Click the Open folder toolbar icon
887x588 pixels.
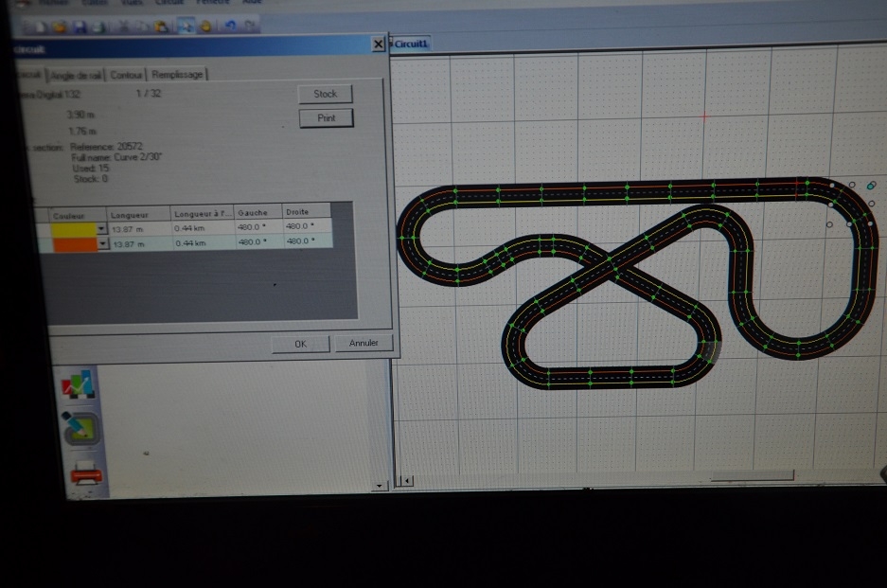[x=60, y=27]
